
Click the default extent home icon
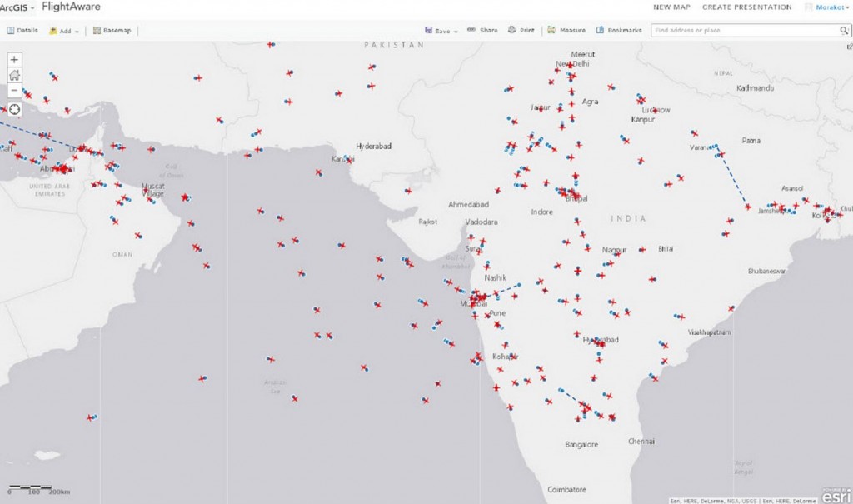tap(13, 76)
